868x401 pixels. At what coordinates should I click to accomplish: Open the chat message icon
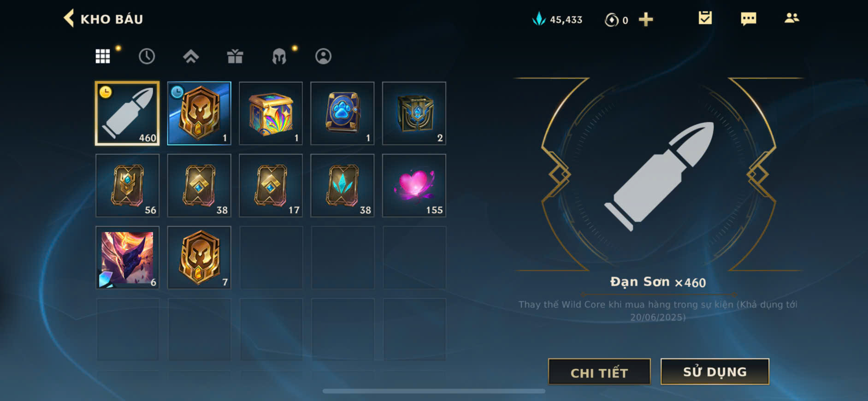[748, 19]
